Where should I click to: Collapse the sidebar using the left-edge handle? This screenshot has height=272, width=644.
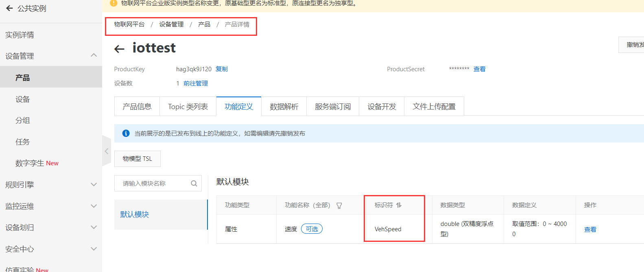click(107, 151)
